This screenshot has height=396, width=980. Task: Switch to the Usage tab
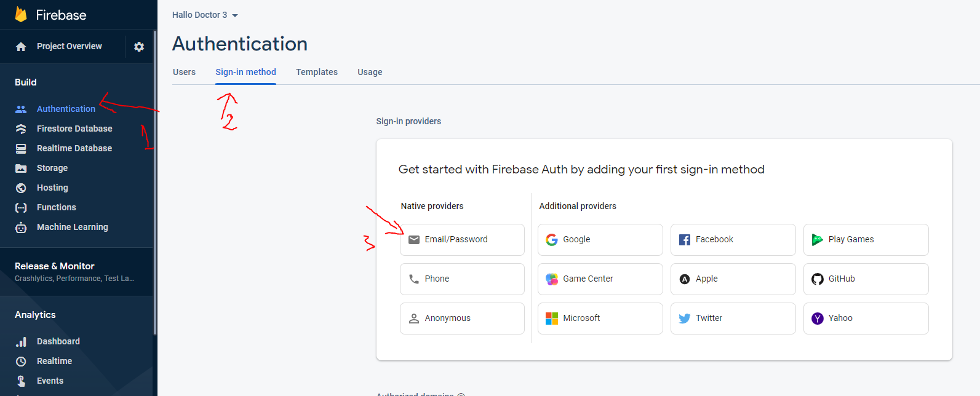click(x=370, y=72)
